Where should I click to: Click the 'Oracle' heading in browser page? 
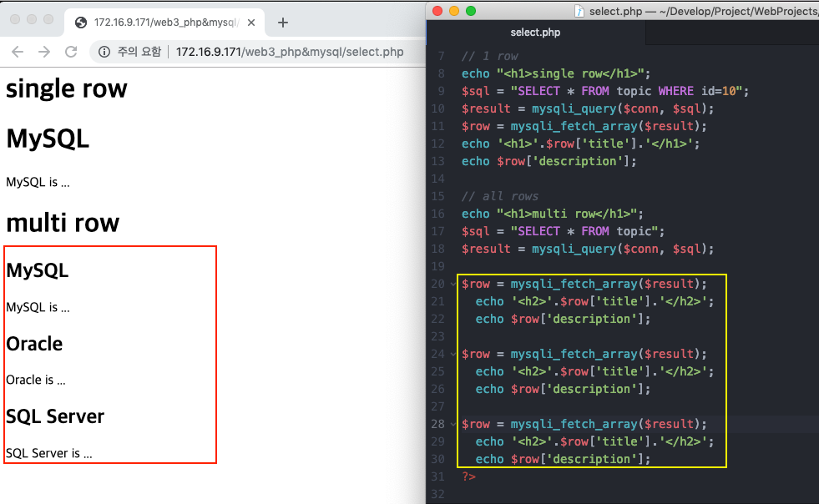tap(34, 344)
